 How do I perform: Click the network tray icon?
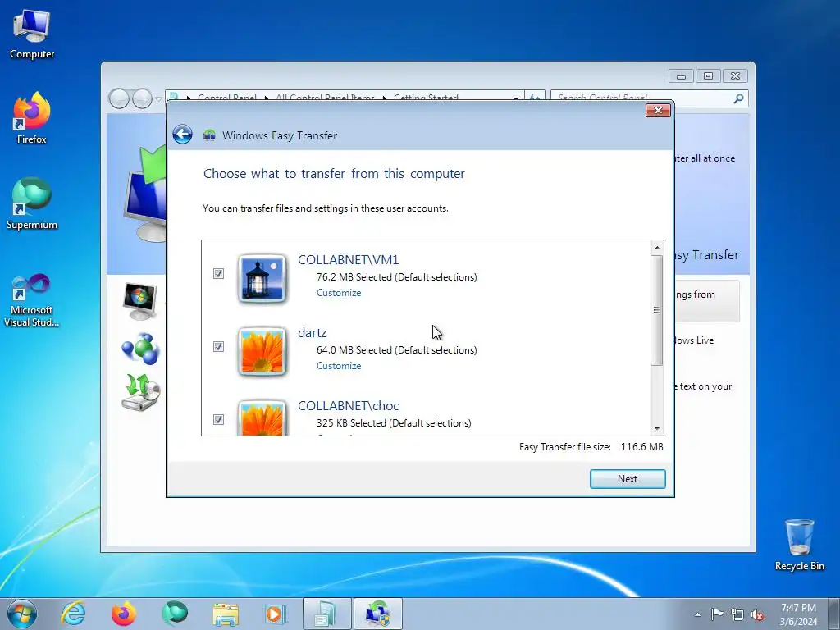tap(737, 615)
